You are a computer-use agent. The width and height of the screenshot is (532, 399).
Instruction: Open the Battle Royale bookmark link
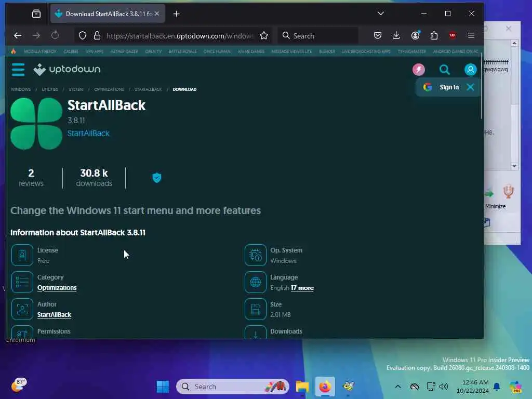[x=182, y=51]
